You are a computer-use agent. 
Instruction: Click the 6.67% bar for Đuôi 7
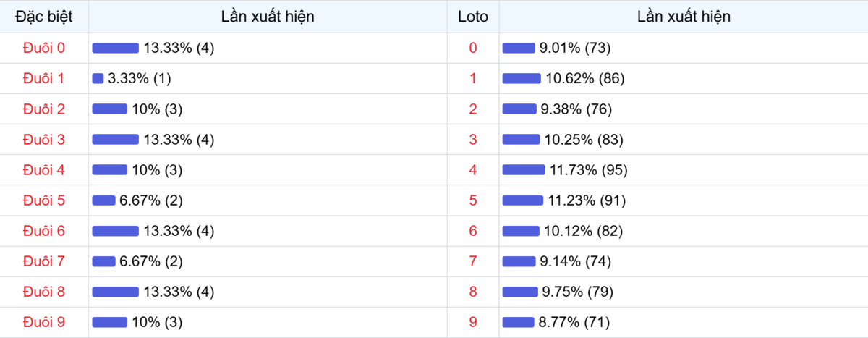[x=103, y=261]
